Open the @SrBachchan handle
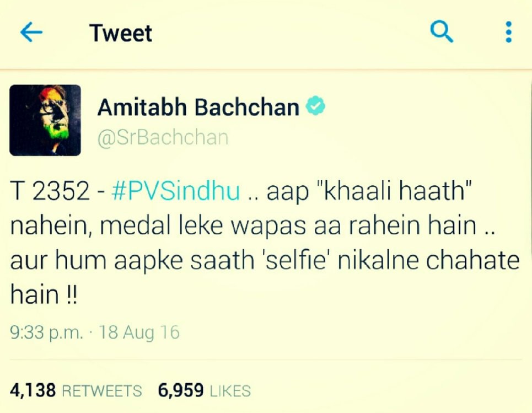The width and height of the screenshot is (532, 413). [163, 137]
